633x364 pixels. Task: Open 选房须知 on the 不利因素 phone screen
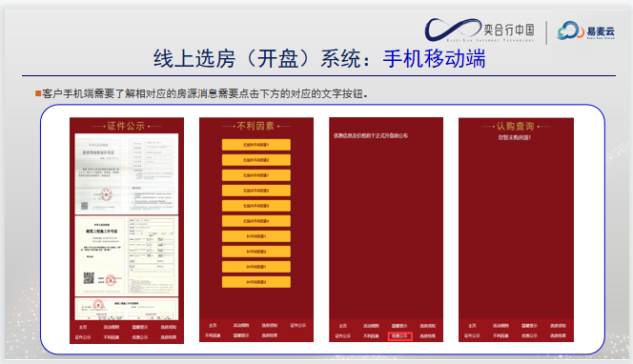point(269,325)
